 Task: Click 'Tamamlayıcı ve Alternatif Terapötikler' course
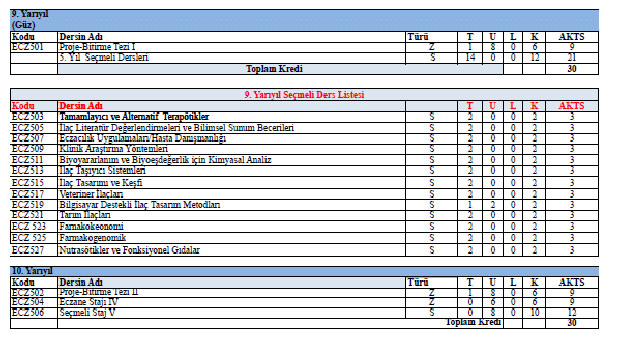(134, 117)
